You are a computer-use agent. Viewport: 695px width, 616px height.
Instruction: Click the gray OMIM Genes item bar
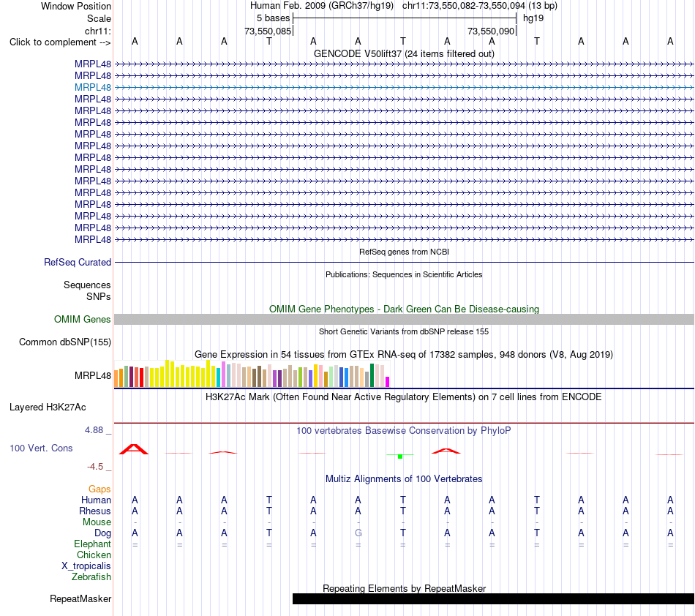404,319
